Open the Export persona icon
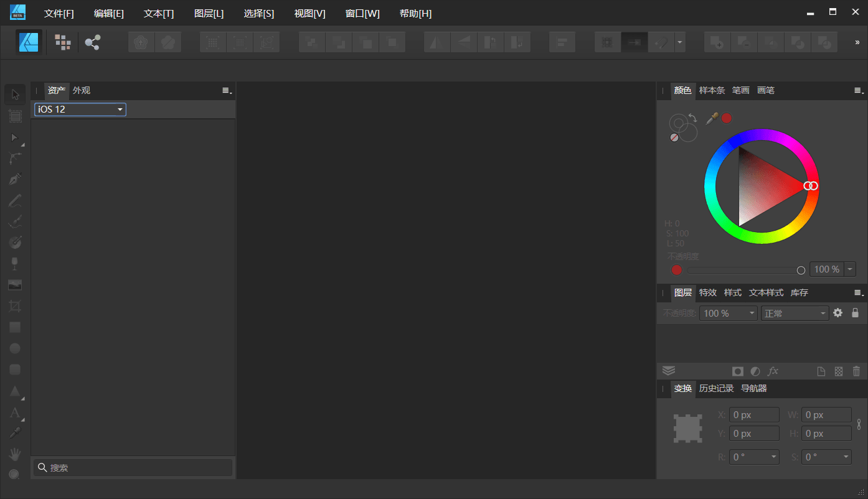 93,42
